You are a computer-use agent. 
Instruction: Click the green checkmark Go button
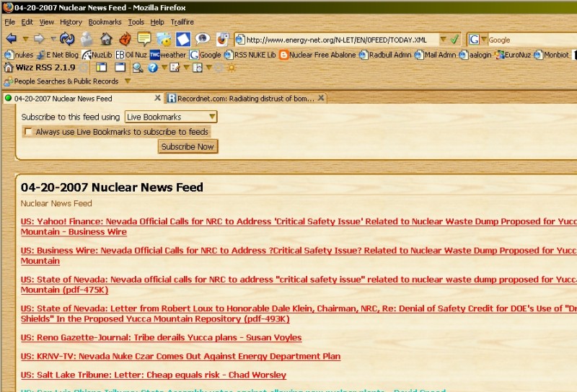(x=454, y=39)
